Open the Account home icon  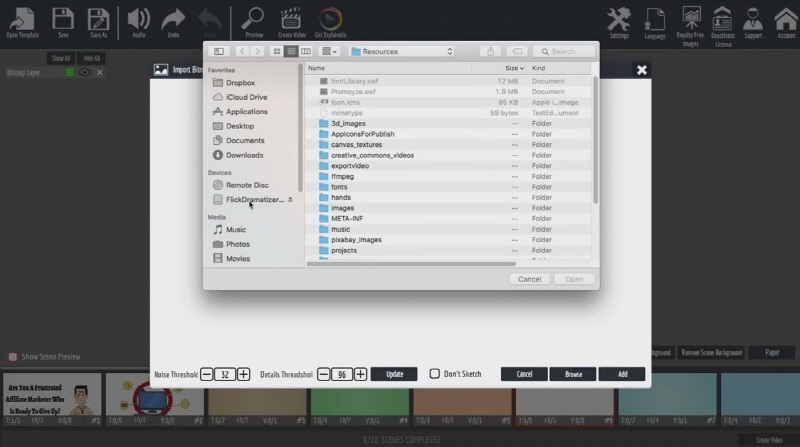point(786,23)
